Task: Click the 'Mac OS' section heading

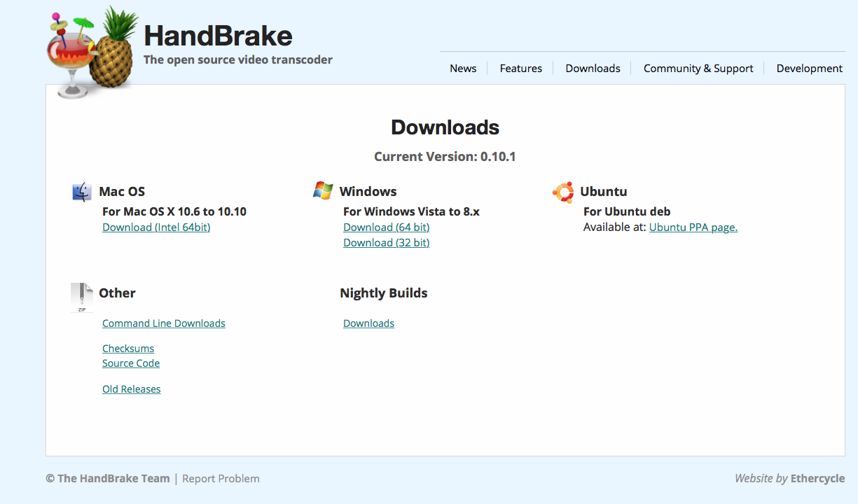Action: pyautogui.click(x=122, y=192)
